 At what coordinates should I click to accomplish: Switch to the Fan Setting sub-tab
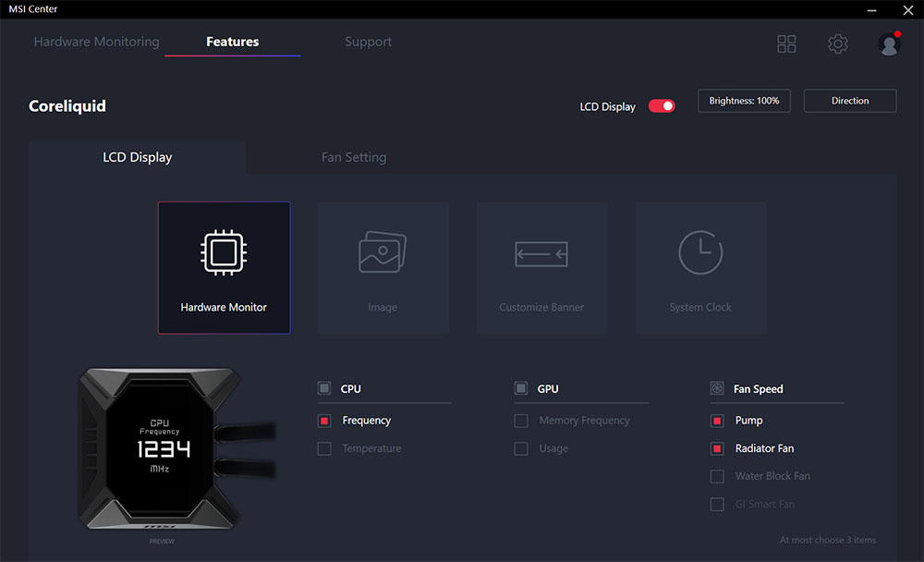(x=354, y=157)
